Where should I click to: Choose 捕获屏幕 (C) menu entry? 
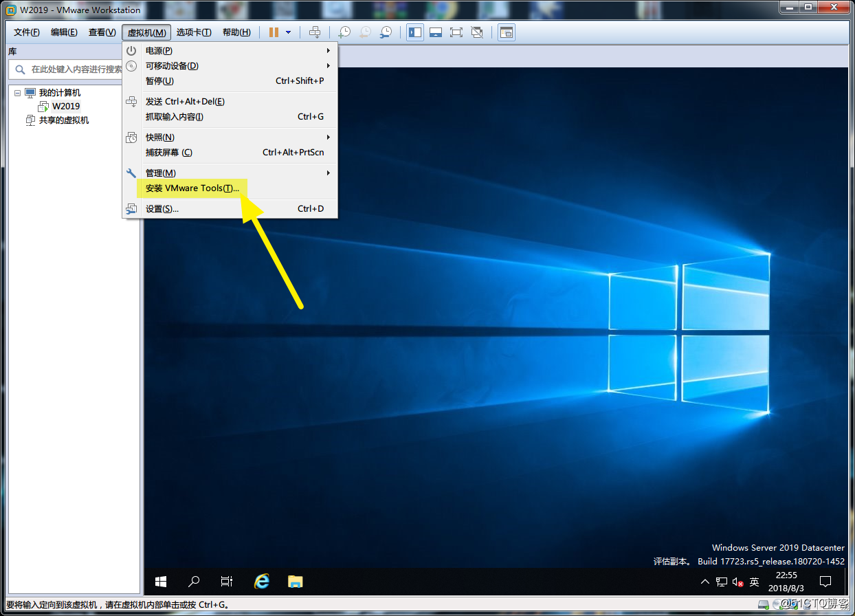click(230, 153)
